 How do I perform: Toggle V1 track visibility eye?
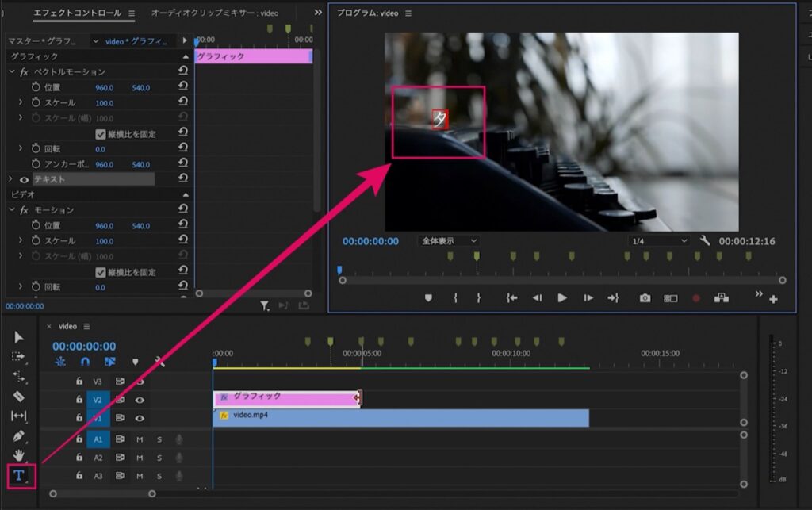point(140,418)
